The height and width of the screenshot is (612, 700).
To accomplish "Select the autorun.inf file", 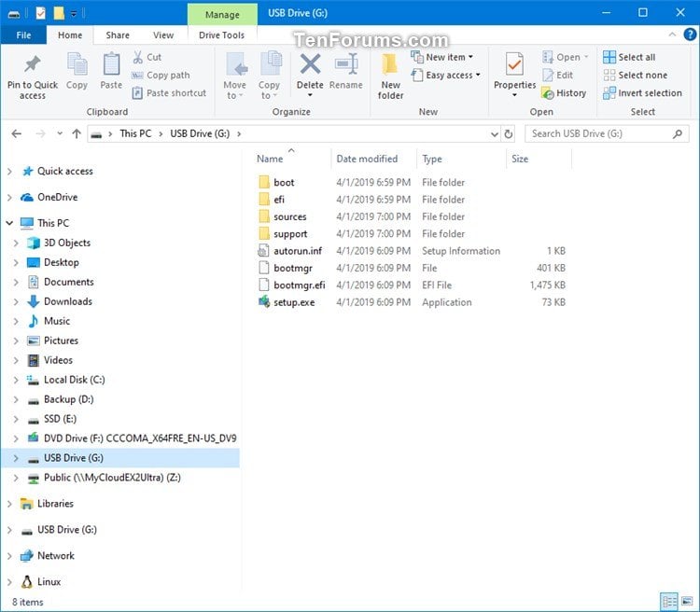I will pyautogui.click(x=298, y=251).
